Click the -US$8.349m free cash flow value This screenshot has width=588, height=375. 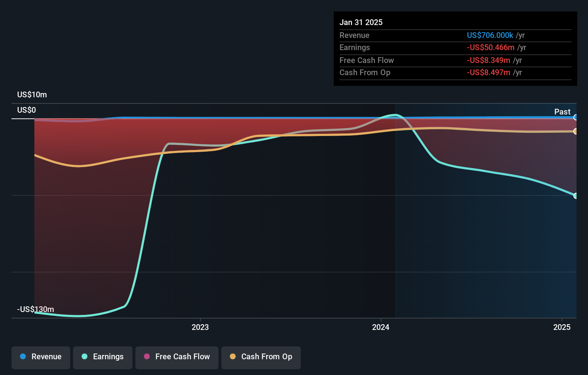[488, 60]
